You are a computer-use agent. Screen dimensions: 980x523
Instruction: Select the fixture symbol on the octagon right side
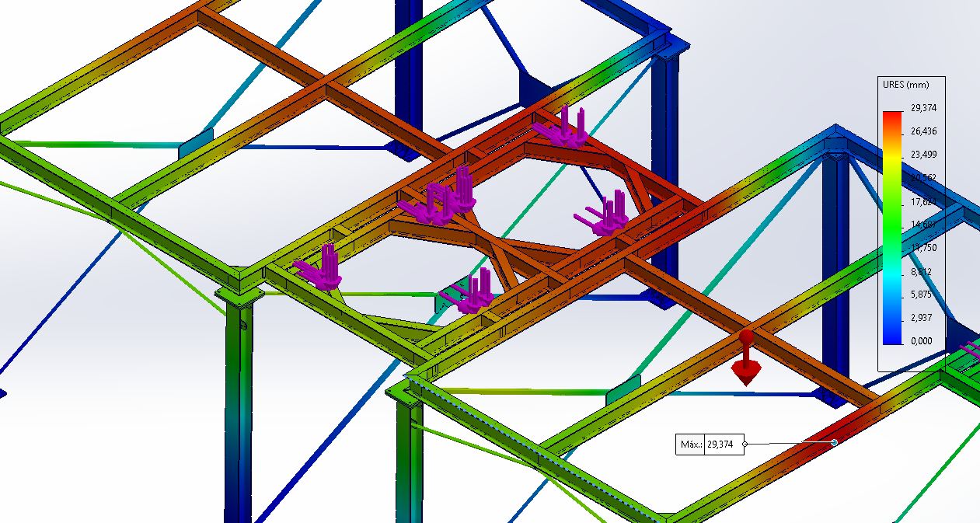(x=603, y=214)
